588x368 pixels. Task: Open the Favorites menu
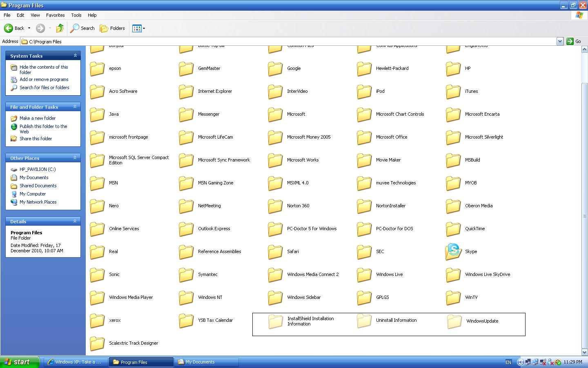[x=56, y=15]
